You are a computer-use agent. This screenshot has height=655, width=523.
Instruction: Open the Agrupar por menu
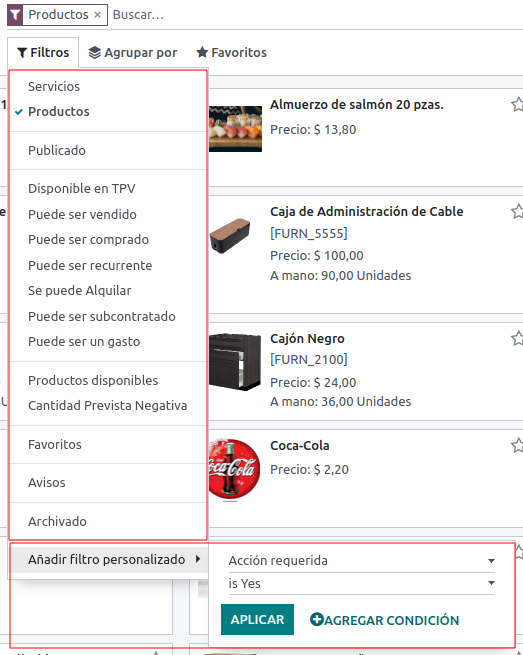tap(132, 53)
